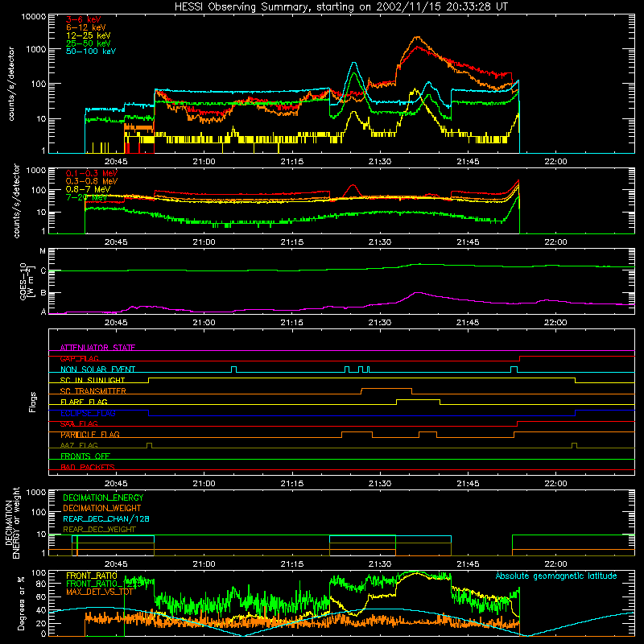Click 22:00 tick under the GOES panel
644x644 pixels.
coord(555,323)
